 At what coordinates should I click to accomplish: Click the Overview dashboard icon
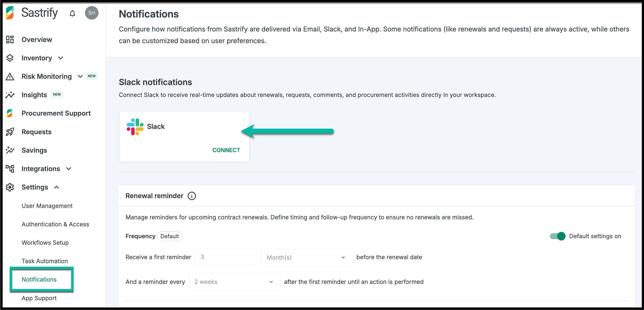coord(10,40)
